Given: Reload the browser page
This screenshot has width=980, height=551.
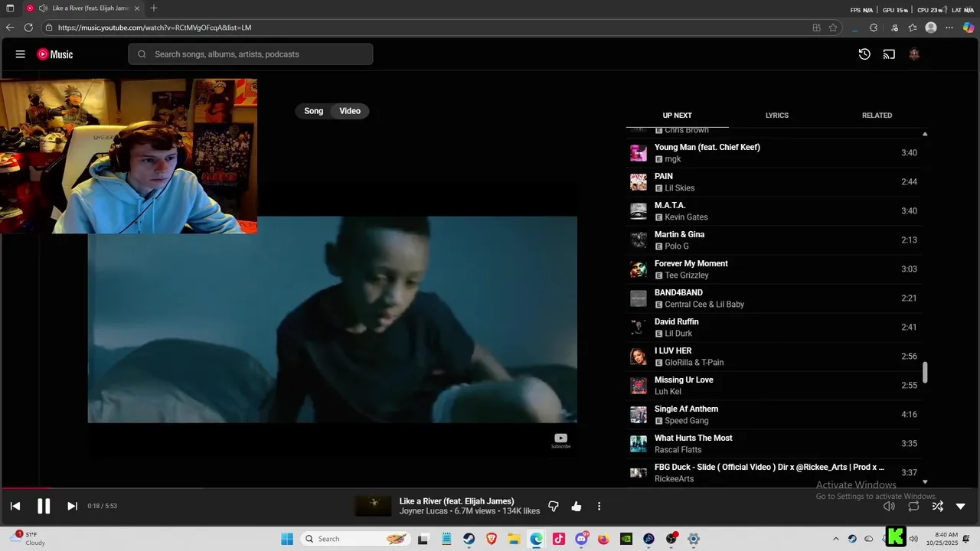Looking at the screenshot, I should pos(28,28).
